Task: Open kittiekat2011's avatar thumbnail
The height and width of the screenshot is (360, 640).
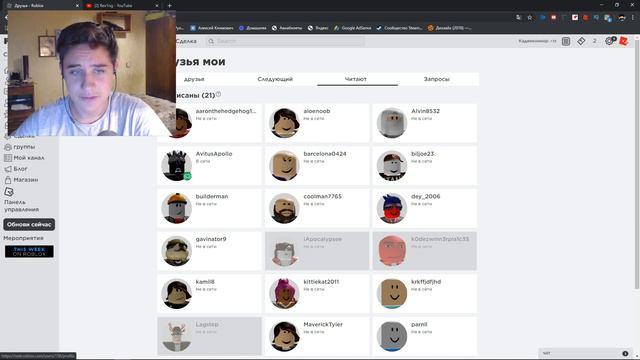Action: tap(284, 293)
